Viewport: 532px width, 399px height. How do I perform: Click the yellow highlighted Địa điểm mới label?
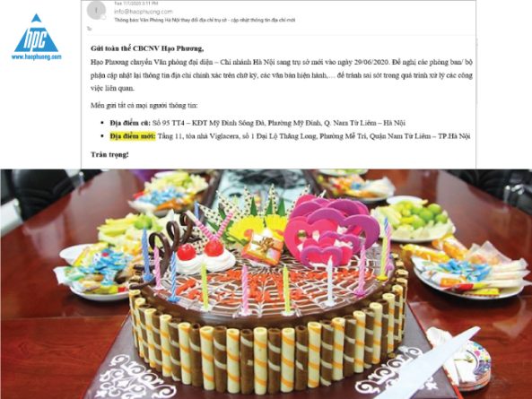[x=133, y=136]
